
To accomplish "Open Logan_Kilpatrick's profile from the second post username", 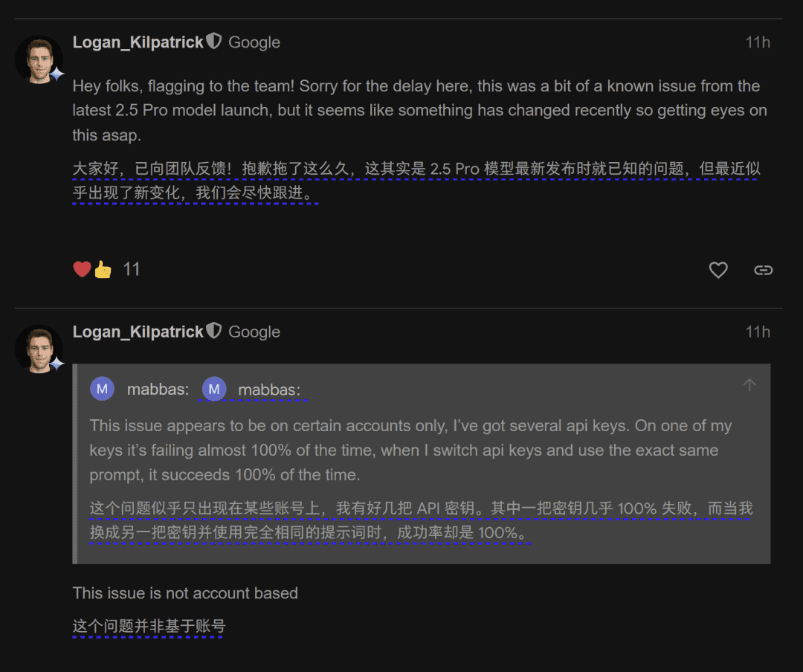I will 138,332.
